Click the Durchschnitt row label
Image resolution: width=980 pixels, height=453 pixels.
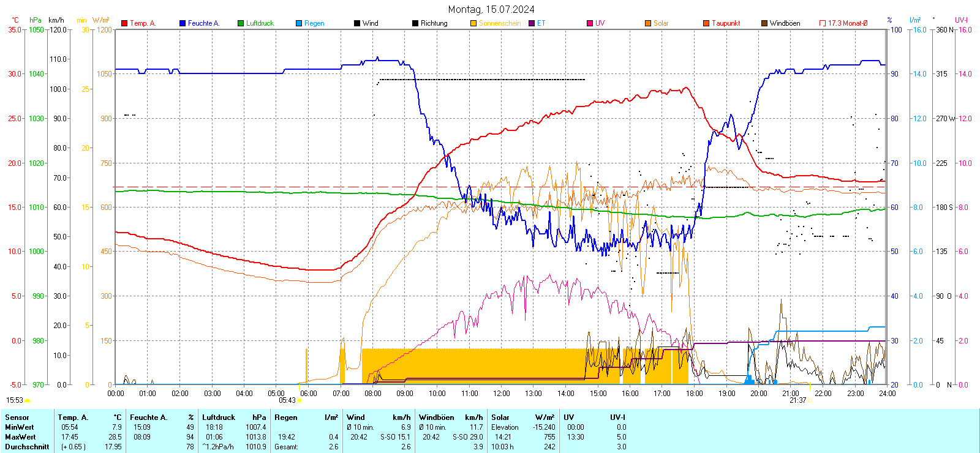coord(27,447)
